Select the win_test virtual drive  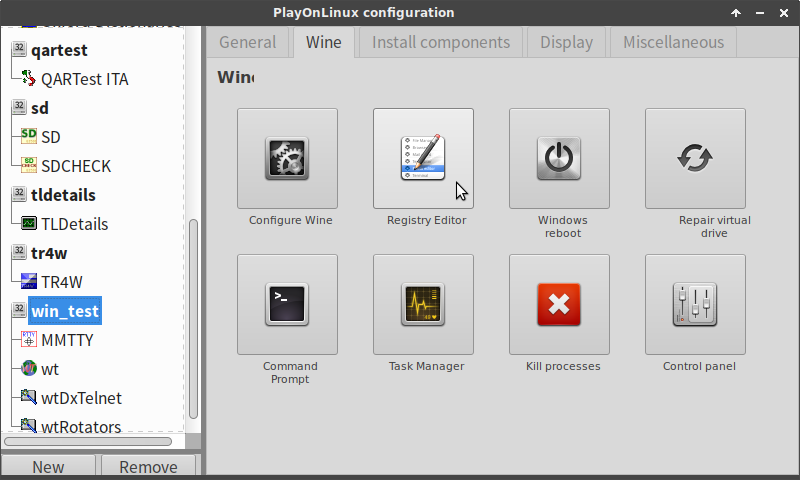[65, 311]
